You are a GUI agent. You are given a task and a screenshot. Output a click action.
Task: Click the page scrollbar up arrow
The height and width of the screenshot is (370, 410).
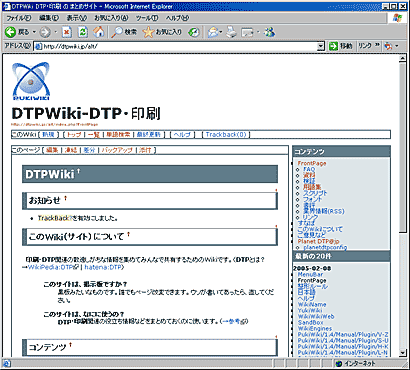(x=402, y=58)
